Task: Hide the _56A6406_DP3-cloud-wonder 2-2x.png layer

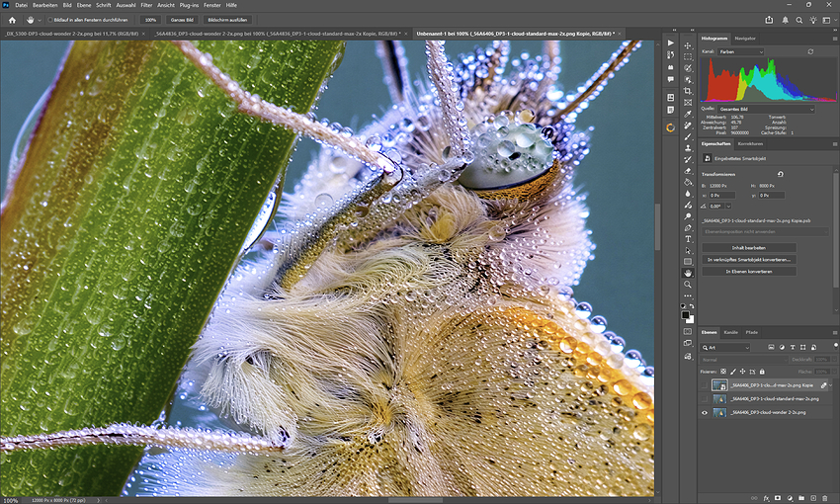Action: [705, 412]
